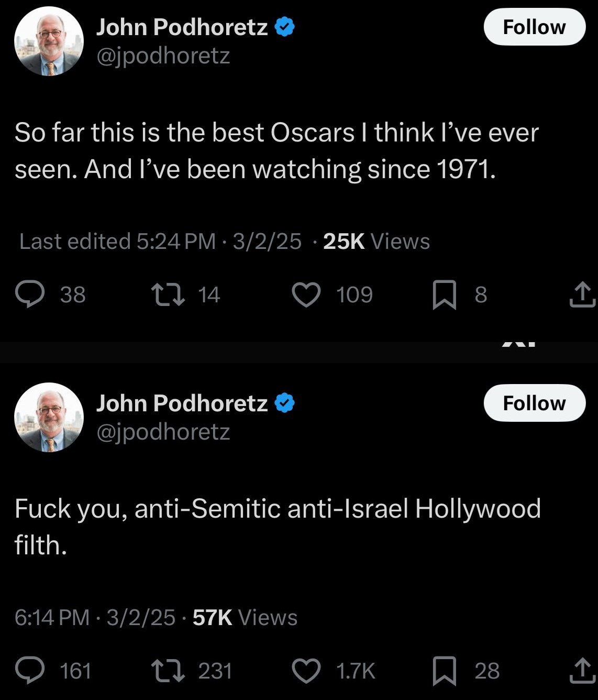Open John Podhoretz name in second tweet
Image resolution: width=598 pixels, height=700 pixels.
point(182,403)
